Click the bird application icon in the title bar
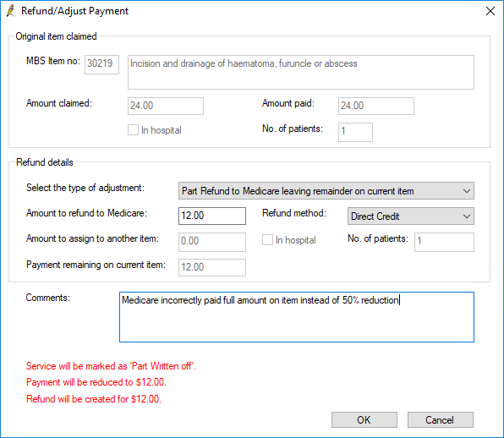This screenshot has height=438, width=504. click(11, 11)
